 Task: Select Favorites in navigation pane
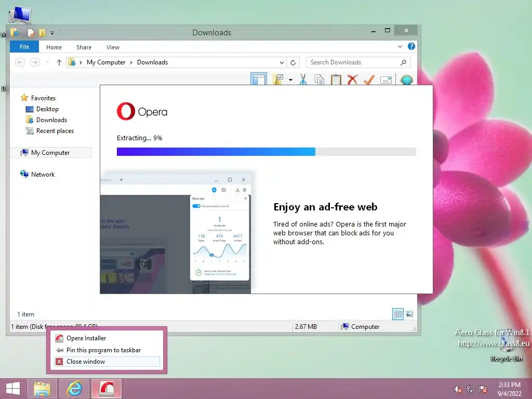[43, 98]
